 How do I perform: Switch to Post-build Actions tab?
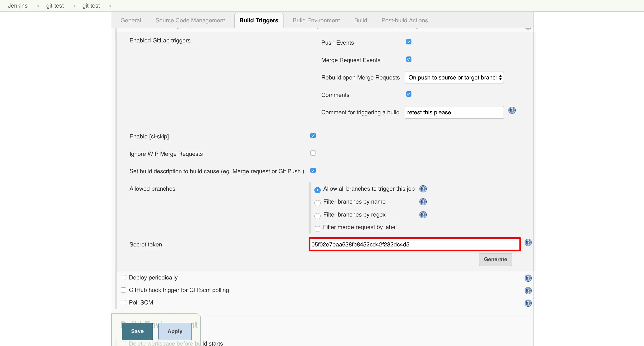pos(404,21)
